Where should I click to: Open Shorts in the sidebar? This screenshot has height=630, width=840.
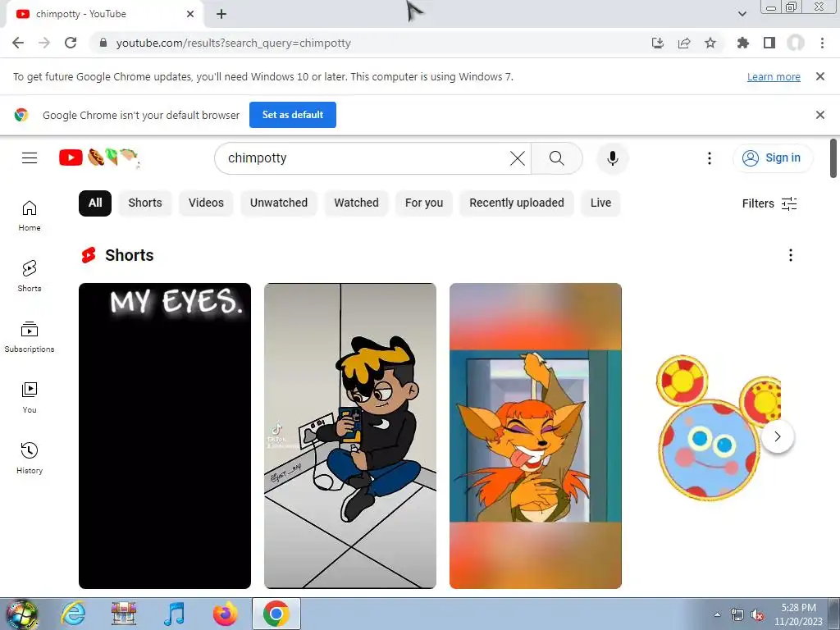pos(30,276)
